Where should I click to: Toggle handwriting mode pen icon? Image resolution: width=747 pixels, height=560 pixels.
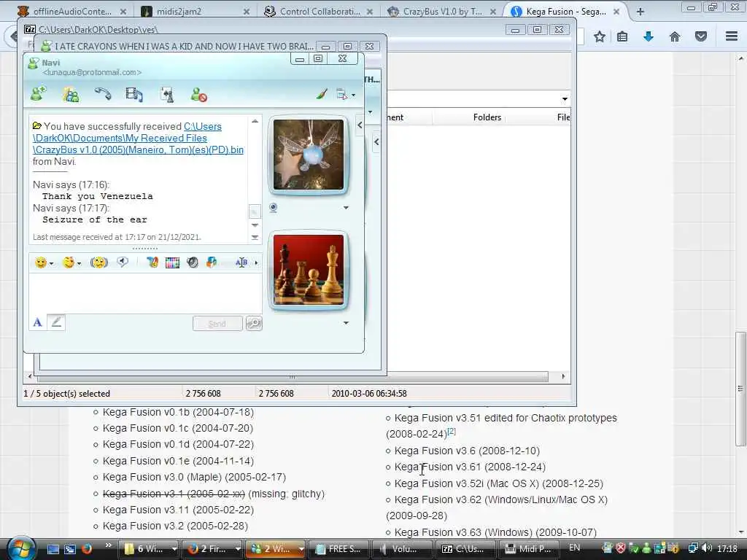point(56,322)
